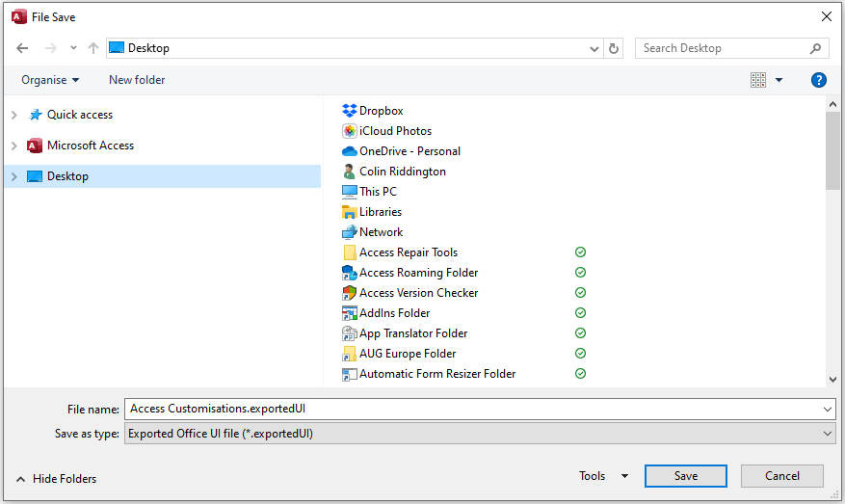Change the view layout icon

[x=757, y=80]
